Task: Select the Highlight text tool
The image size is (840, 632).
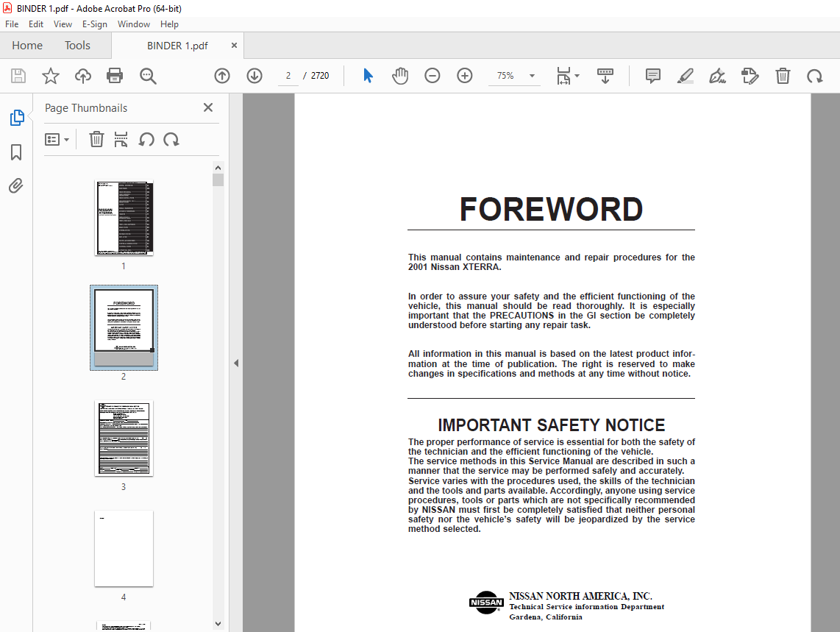Action: click(x=686, y=76)
